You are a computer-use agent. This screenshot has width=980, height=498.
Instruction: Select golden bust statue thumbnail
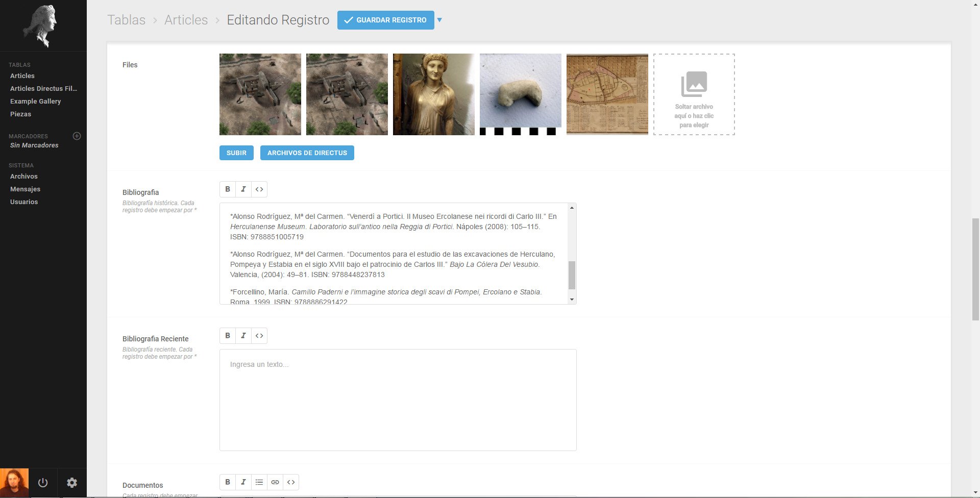434,94
